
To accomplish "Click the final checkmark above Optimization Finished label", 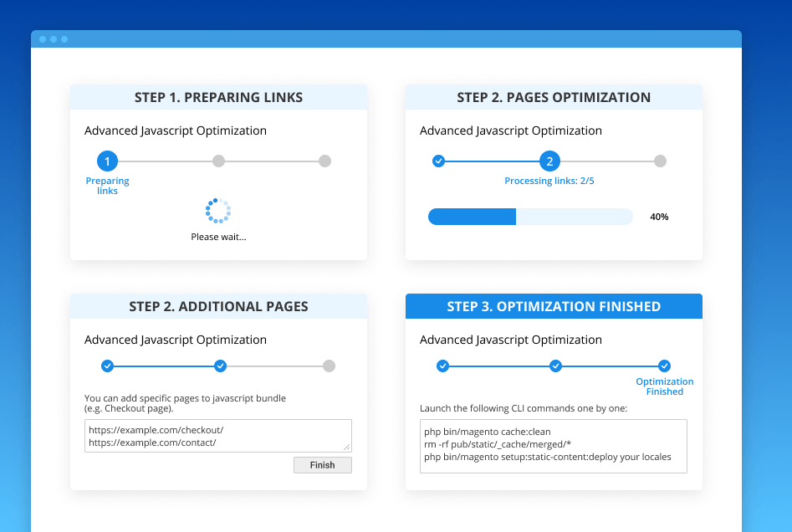I will point(664,366).
